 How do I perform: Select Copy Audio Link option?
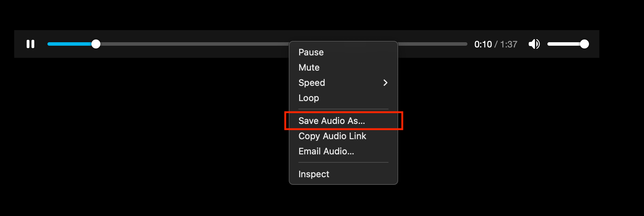coord(343,136)
